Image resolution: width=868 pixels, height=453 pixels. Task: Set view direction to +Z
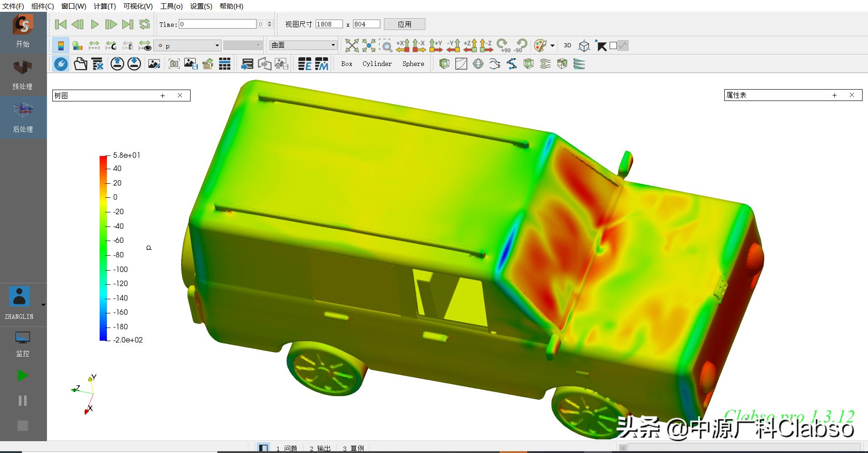(470, 45)
